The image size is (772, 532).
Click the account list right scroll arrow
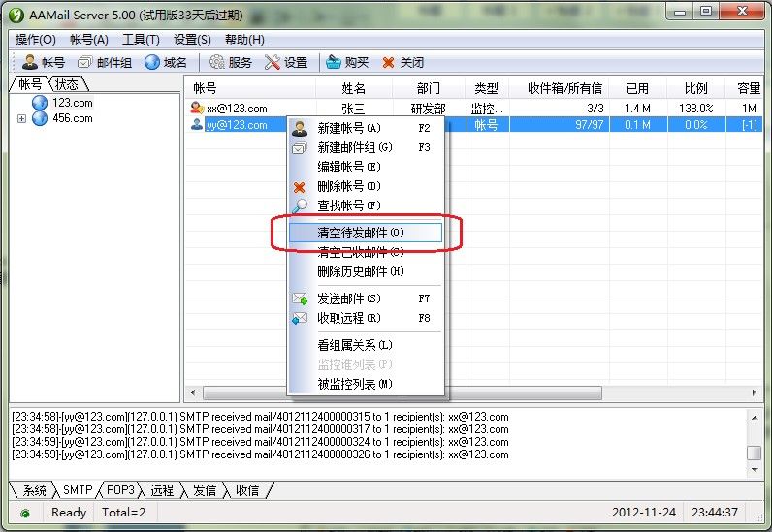pyautogui.click(x=755, y=392)
